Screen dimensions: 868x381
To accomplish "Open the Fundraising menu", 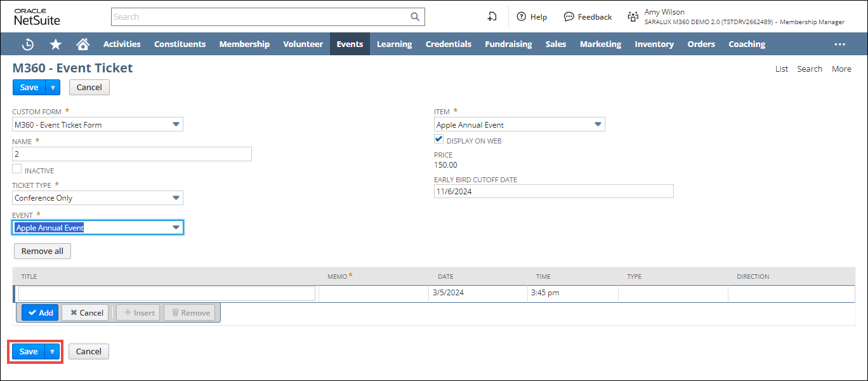I will [508, 44].
